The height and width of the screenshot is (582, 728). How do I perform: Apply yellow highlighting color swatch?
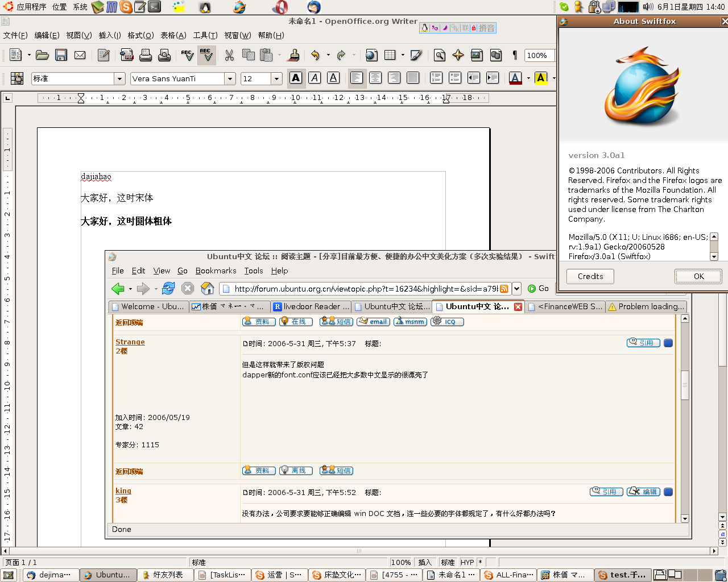541,78
